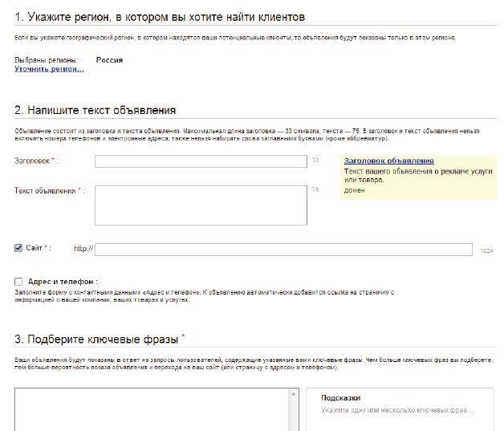
Task: Click the '3. Подберите ключевые фразы' heading
Action: tap(98, 339)
